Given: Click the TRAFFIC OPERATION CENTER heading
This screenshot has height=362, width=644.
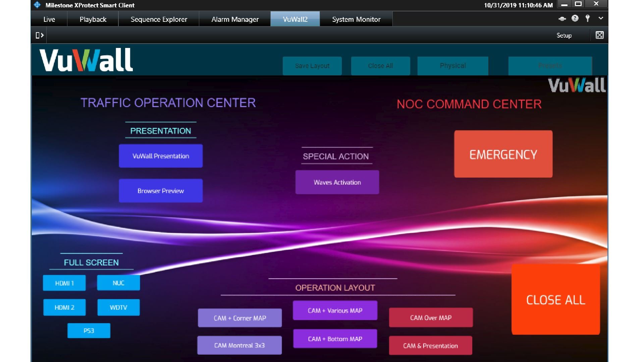Looking at the screenshot, I should (x=168, y=103).
